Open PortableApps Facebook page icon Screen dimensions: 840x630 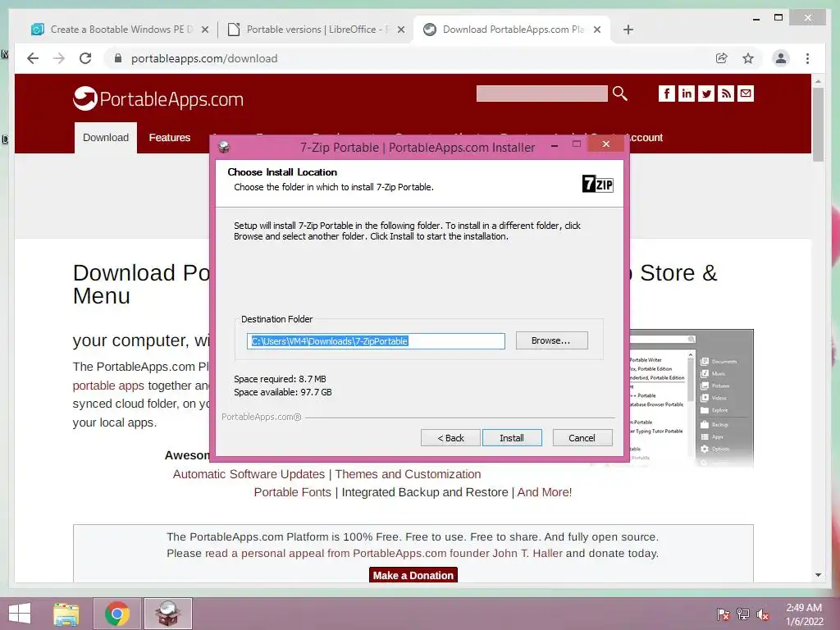click(x=666, y=94)
